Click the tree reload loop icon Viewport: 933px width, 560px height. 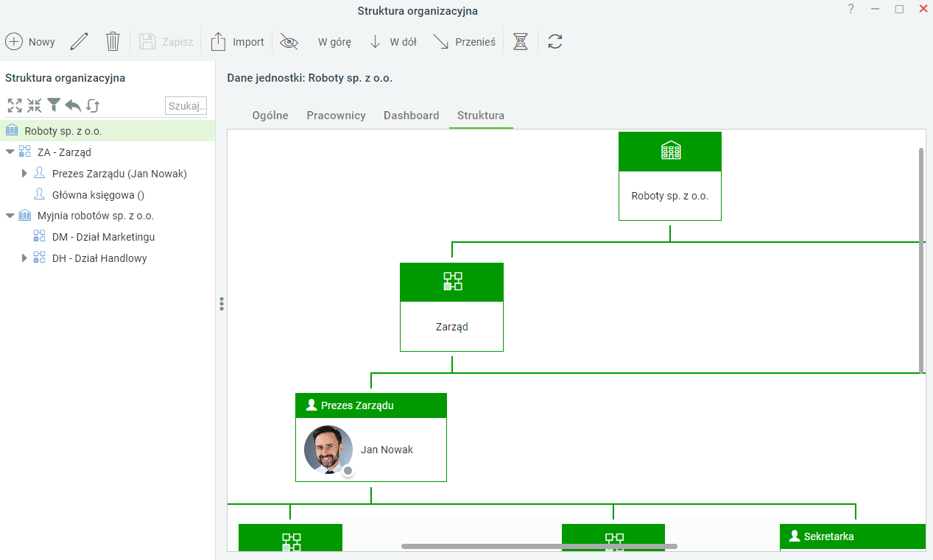coord(93,105)
